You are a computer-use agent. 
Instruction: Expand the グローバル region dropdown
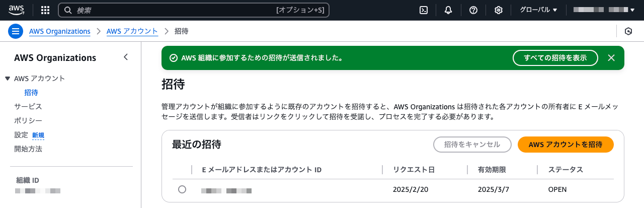538,10
